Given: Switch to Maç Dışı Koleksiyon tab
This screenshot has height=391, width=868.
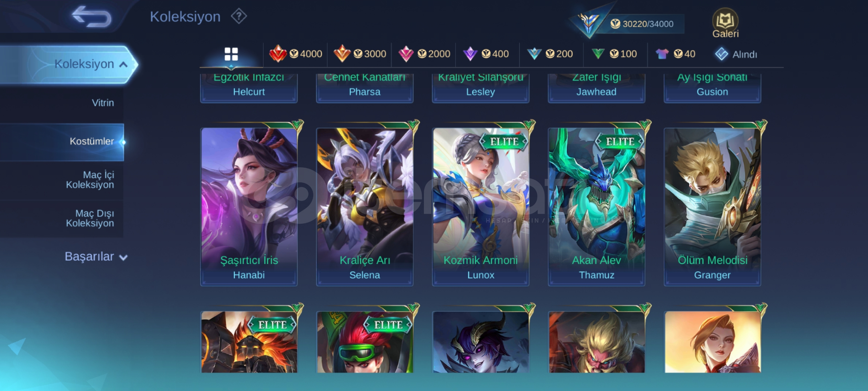Looking at the screenshot, I should [x=90, y=218].
